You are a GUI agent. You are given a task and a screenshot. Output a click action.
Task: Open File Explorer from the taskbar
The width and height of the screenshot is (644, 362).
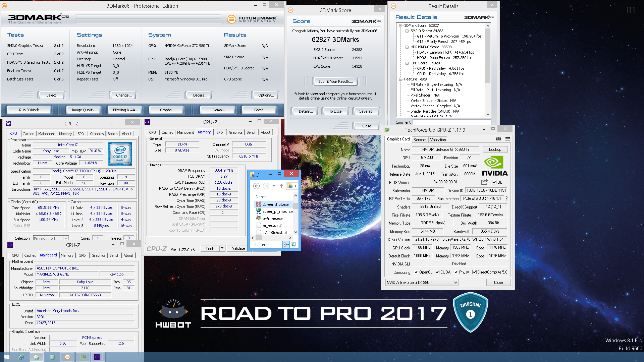coord(37,357)
